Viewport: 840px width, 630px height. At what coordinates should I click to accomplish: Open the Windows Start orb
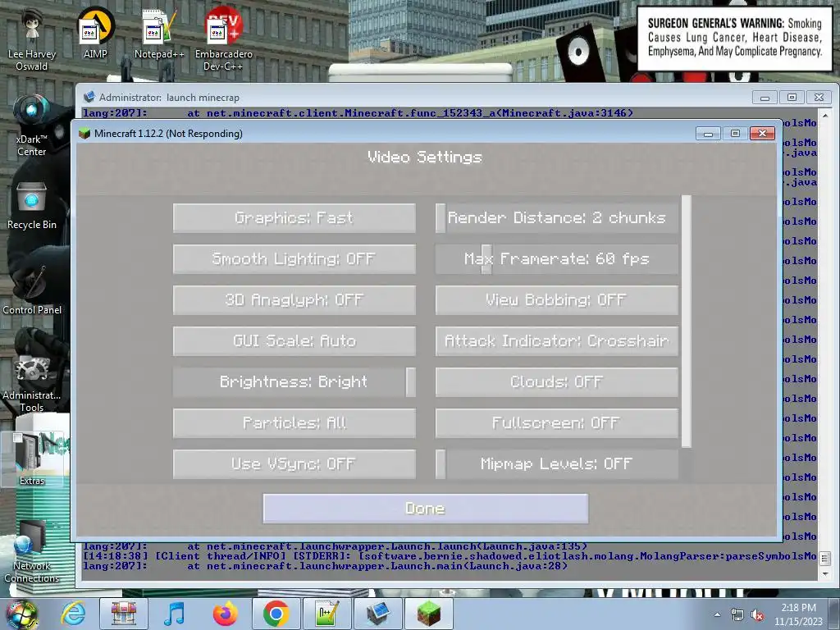[21, 614]
